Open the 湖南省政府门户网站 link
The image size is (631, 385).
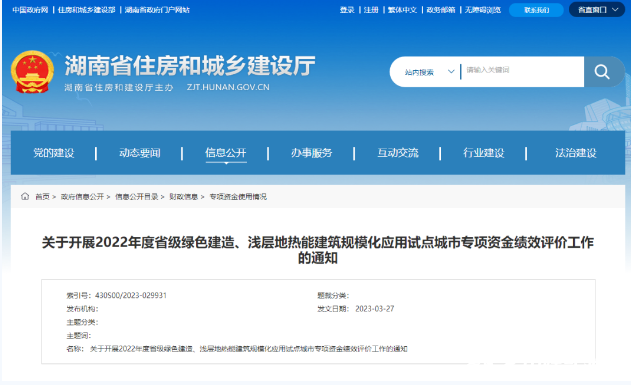(157, 10)
